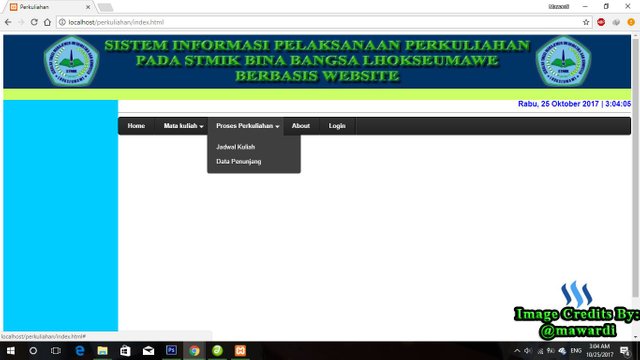Image resolution: width=640 pixels, height=360 pixels.
Task: Open the Action Center notifications
Action: [625, 351]
